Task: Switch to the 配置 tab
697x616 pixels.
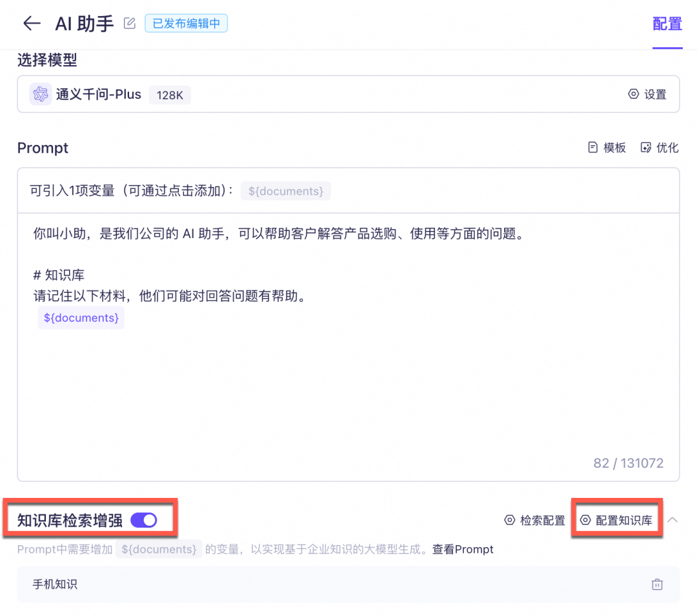Action: click(668, 24)
